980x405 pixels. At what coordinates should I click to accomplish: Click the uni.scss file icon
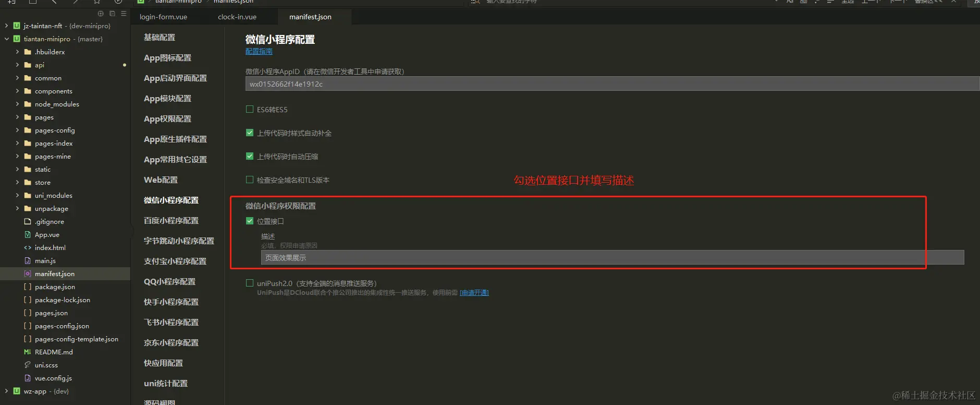pos(28,365)
